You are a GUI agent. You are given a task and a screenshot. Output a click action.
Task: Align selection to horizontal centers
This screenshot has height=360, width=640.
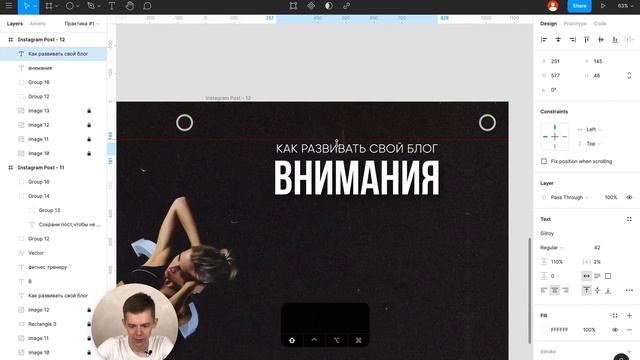point(558,40)
